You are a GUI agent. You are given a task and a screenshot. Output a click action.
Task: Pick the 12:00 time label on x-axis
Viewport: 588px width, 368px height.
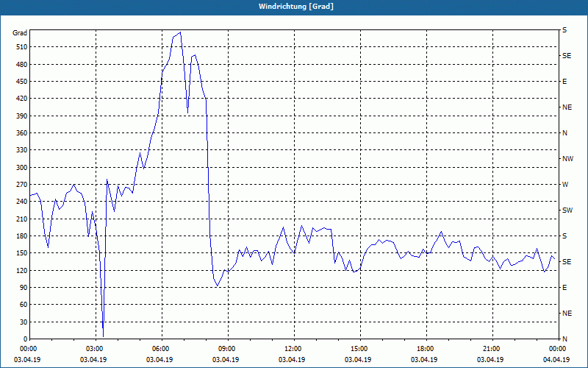coord(292,349)
